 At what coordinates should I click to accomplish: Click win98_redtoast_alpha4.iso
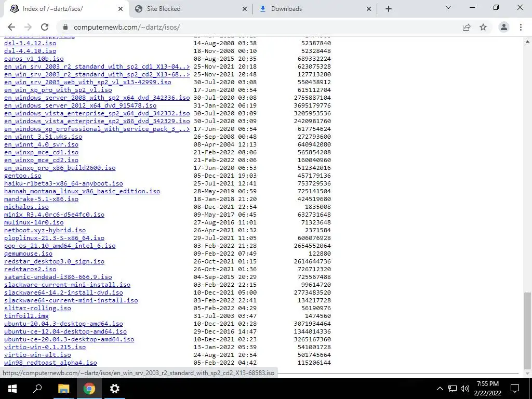pos(50,363)
